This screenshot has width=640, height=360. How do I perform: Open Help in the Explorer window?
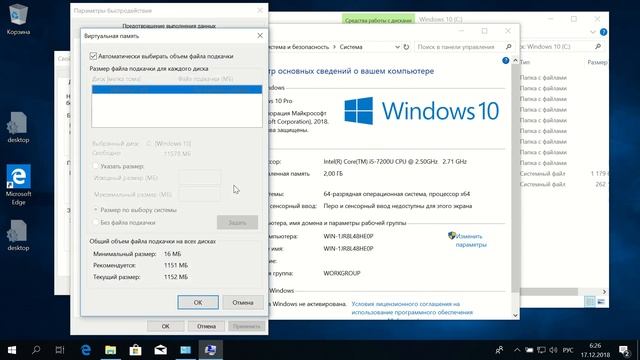pos(603,32)
